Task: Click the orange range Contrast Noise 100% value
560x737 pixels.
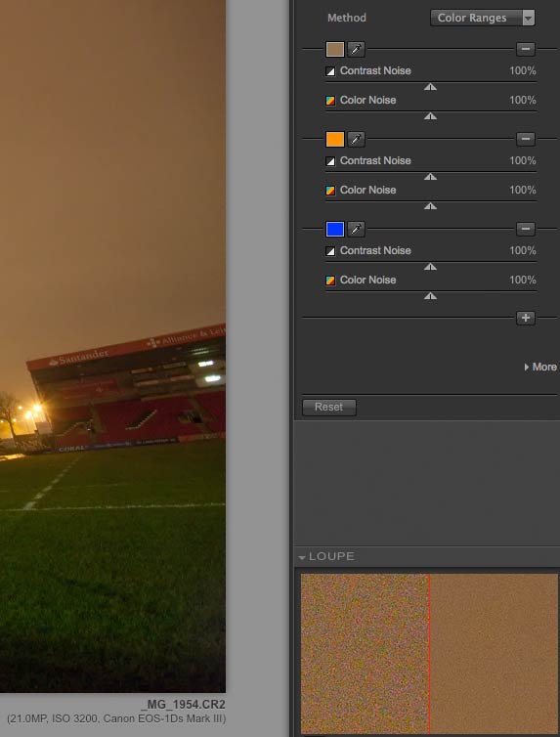Action: [523, 160]
